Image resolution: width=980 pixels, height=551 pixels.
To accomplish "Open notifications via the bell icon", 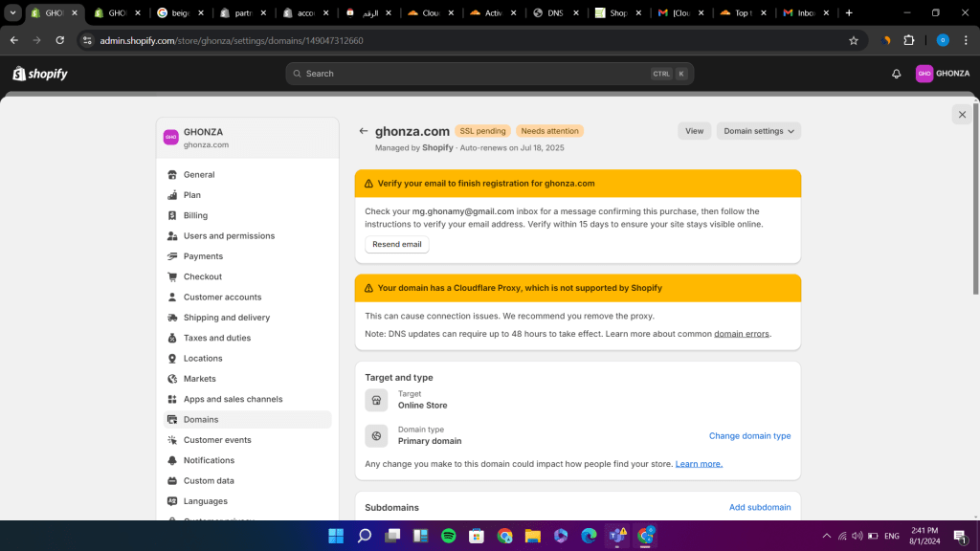I will point(896,73).
